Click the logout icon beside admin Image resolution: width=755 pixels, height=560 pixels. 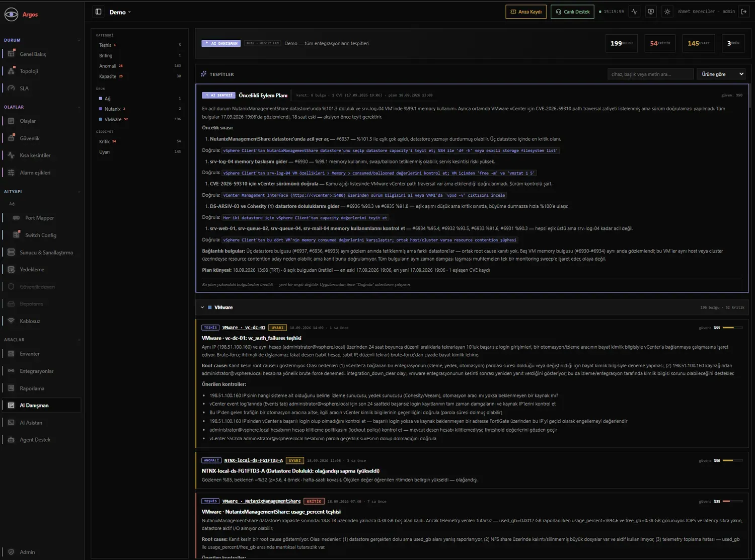coord(744,12)
